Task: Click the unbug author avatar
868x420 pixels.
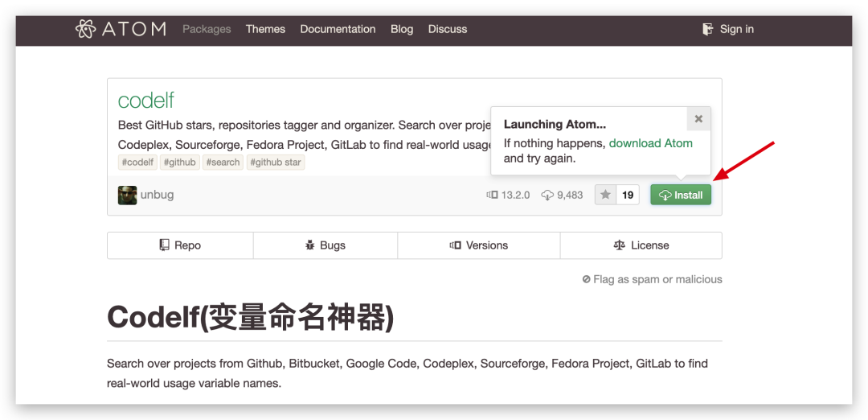Action: (x=127, y=195)
